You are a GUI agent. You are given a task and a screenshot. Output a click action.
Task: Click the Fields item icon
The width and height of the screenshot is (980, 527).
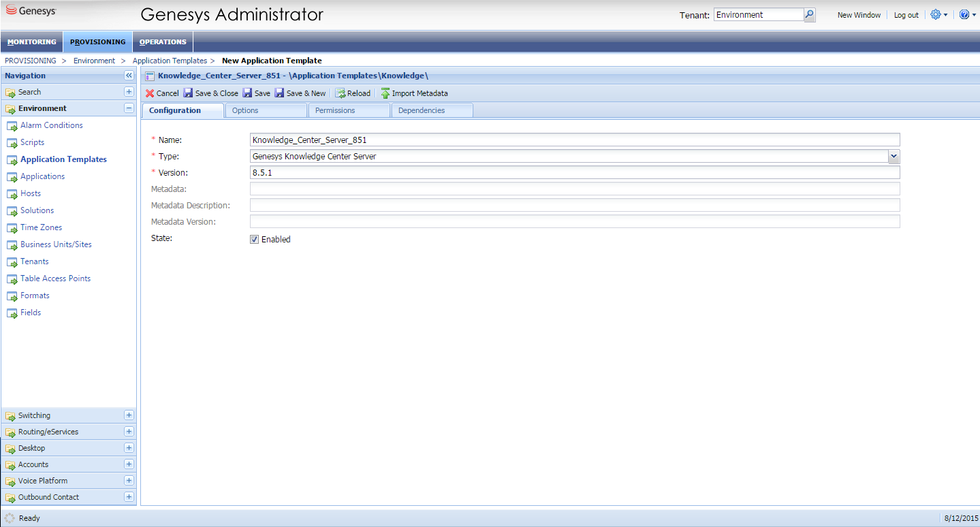point(12,313)
